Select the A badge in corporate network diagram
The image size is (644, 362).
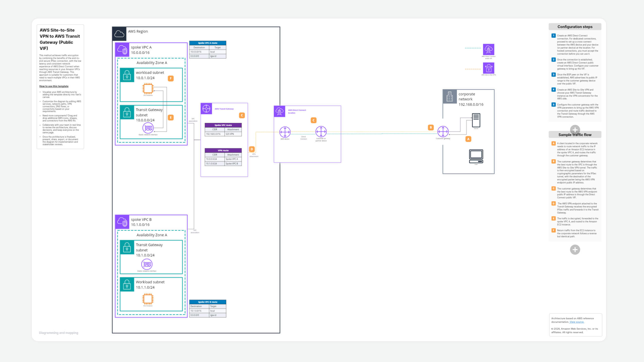(x=468, y=139)
